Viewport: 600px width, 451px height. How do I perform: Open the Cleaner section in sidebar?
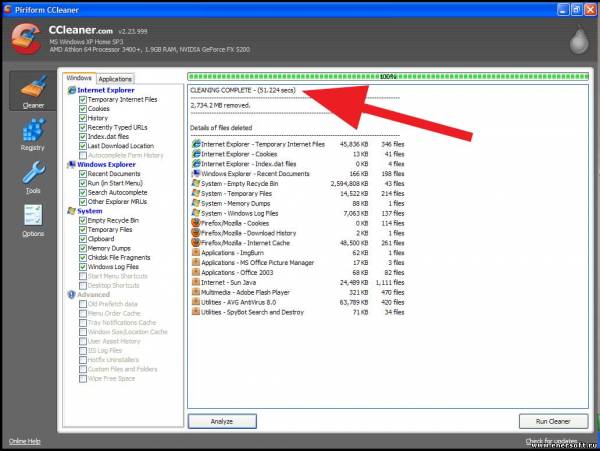tap(33, 91)
